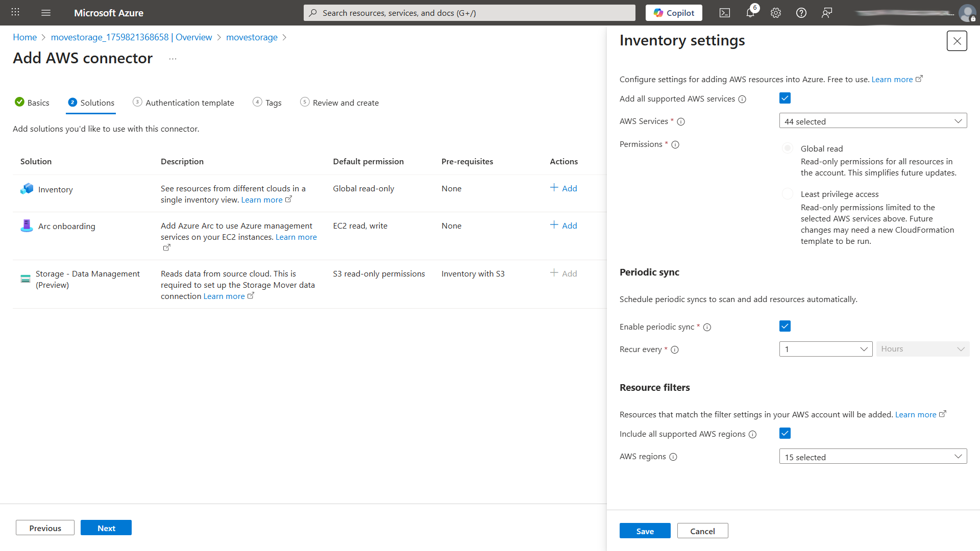Open the Hours unit dropdown

tap(922, 348)
